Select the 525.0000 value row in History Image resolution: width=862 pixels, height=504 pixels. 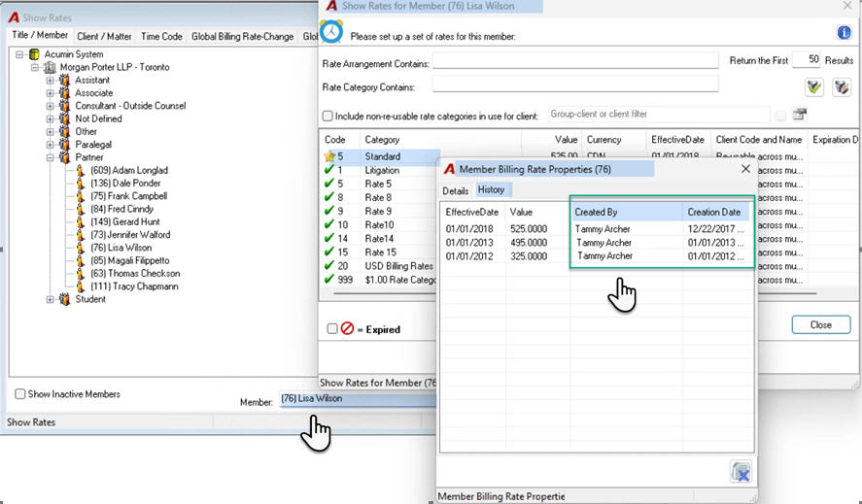[597, 229]
